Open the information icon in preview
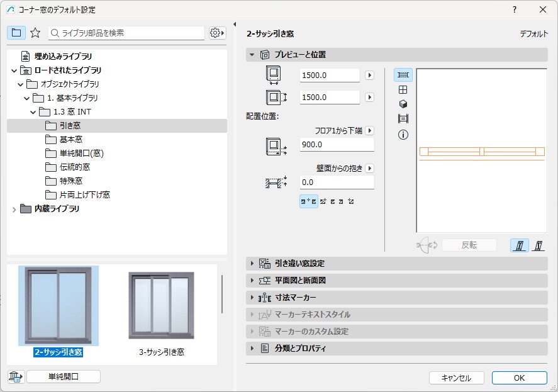Screen dimensions: 558x392 point(403,135)
